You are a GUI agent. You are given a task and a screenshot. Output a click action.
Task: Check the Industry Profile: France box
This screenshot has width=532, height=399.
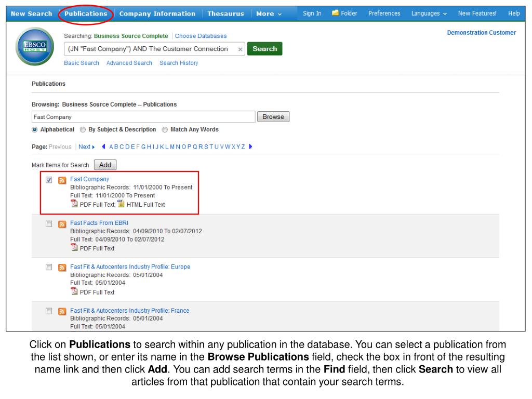pos(49,311)
